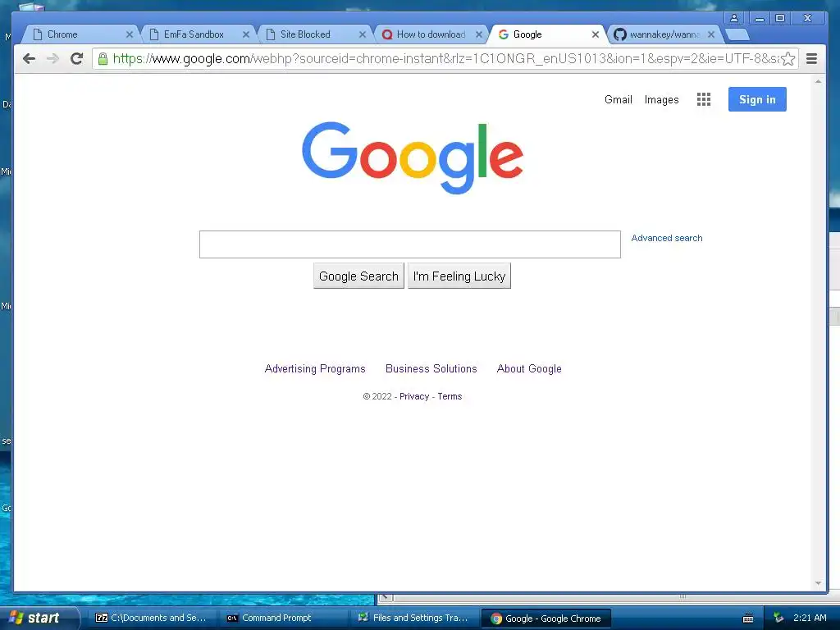Image resolution: width=840 pixels, height=630 pixels.
Task: Open the Google apps grid
Action: 703,99
